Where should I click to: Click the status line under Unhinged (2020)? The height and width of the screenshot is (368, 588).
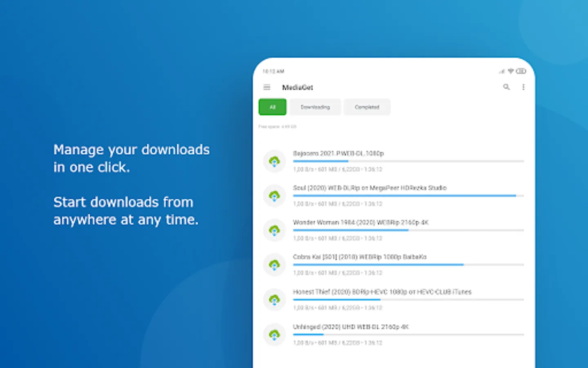click(x=338, y=343)
